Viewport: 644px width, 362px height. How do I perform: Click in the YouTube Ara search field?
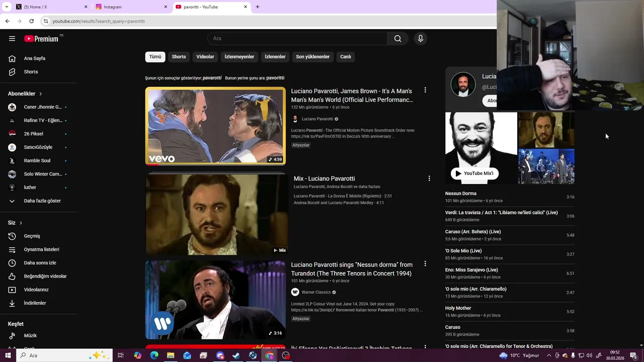point(297,39)
